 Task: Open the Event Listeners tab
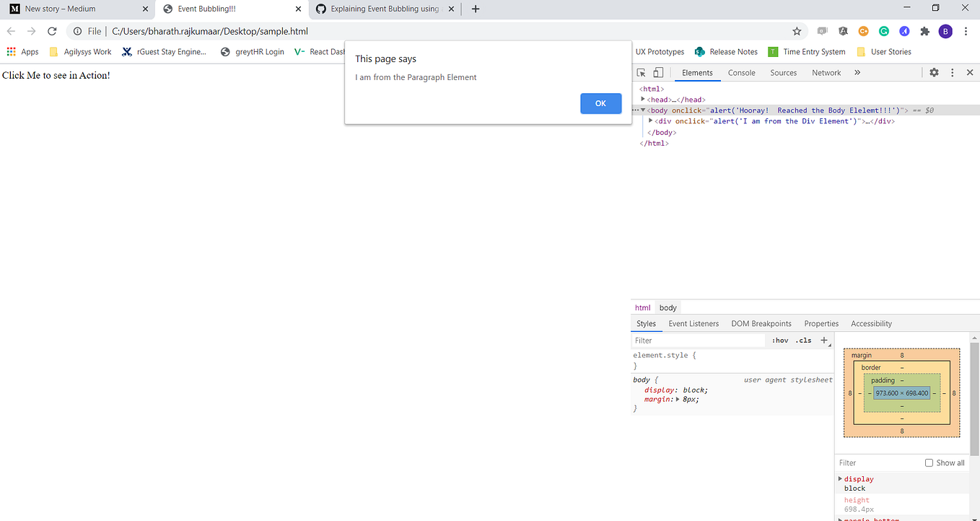click(693, 323)
